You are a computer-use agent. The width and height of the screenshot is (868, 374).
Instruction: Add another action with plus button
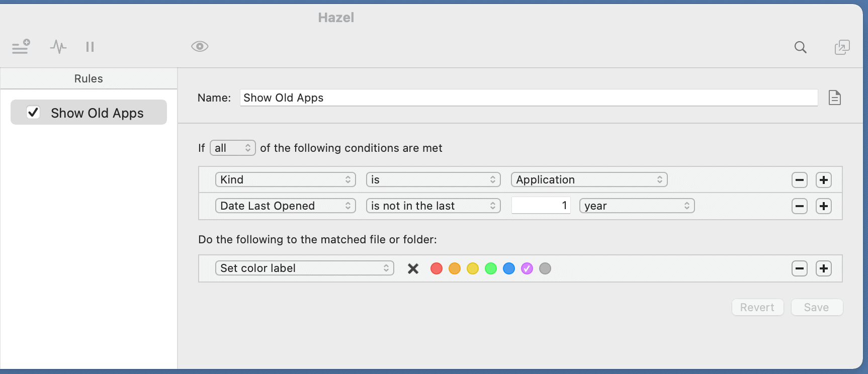[824, 268]
